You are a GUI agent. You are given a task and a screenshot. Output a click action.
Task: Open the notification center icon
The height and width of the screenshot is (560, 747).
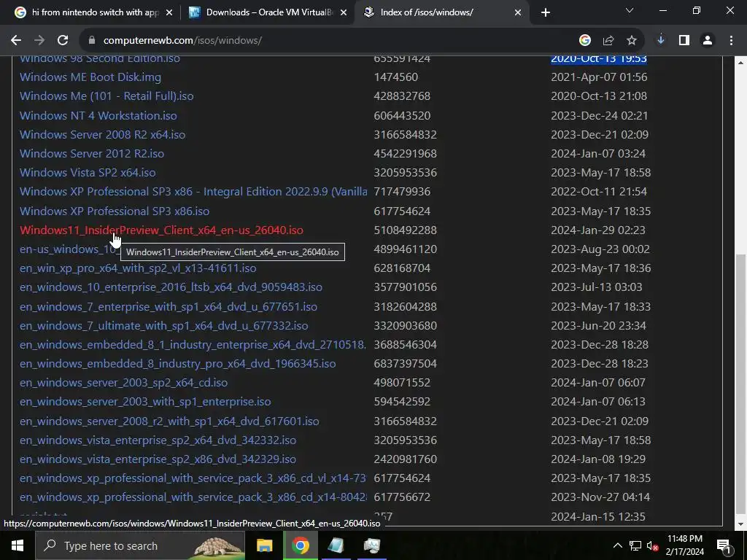pos(724,545)
